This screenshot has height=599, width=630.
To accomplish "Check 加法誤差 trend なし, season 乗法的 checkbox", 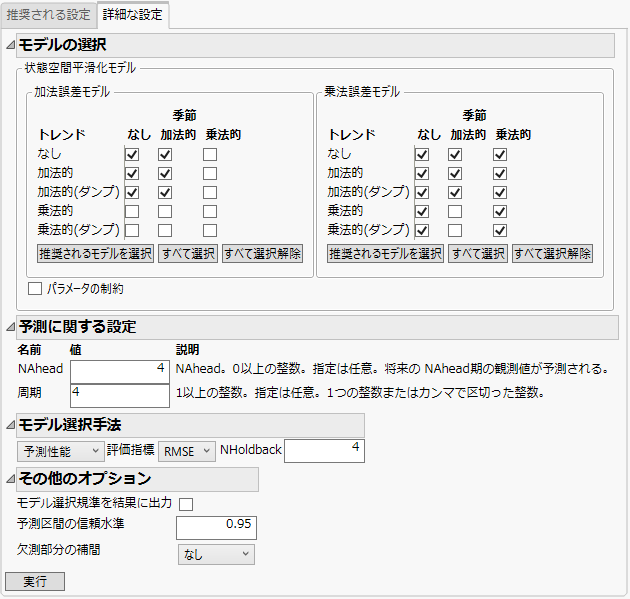I will (210, 155).
